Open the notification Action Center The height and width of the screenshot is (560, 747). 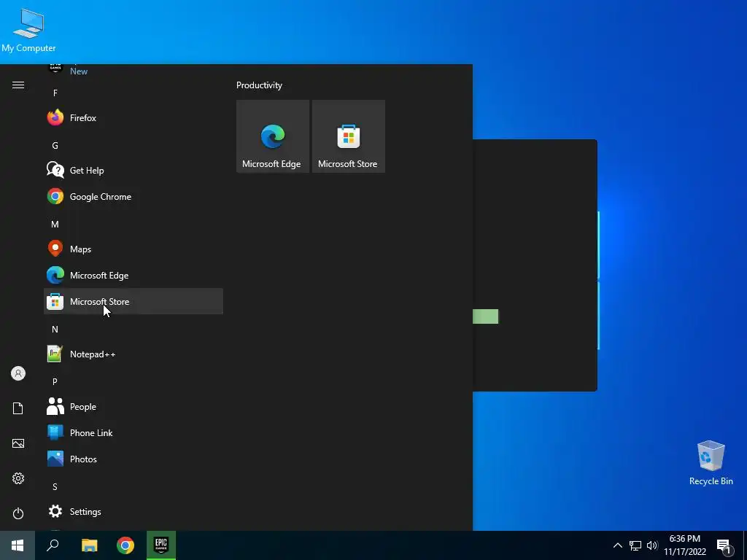point(724,546)
